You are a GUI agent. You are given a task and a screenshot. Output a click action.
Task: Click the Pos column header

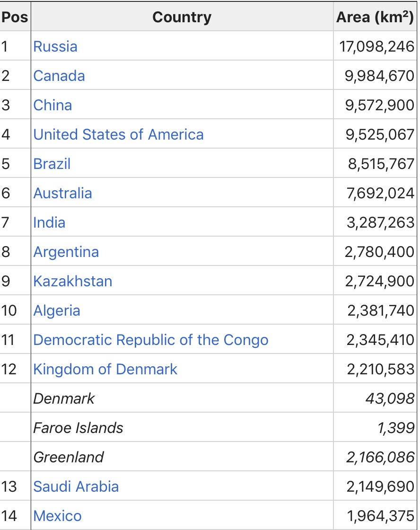pyautogui.click(x=15, y=17)
